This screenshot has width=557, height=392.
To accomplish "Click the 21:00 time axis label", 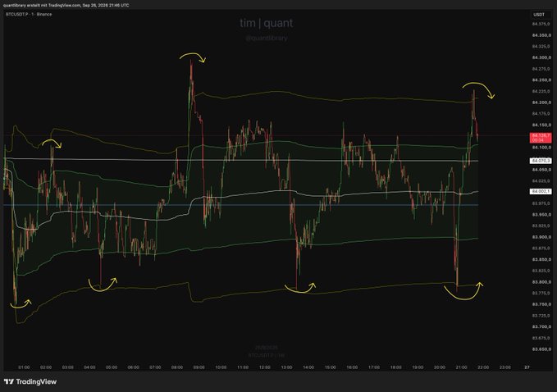I will 462,367.
